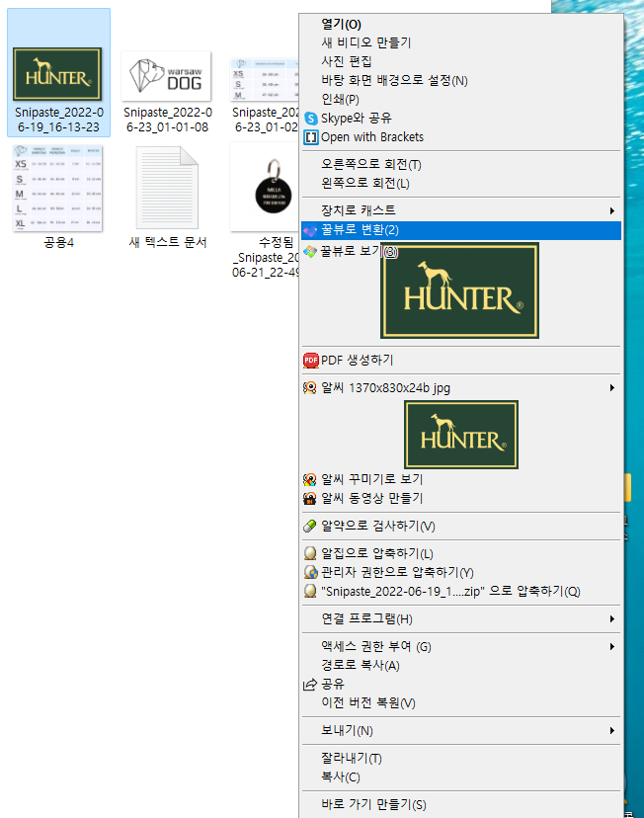Viewport: 644px width, 818px height.
Task: Choose 잘라내기(T) from the menu
Action: [461, 758]
